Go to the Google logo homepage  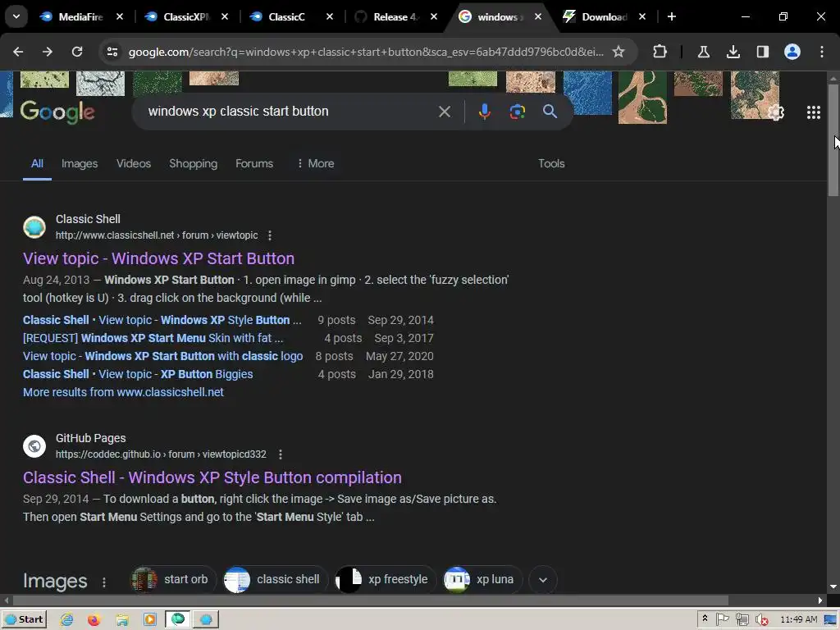coord(57,112)
